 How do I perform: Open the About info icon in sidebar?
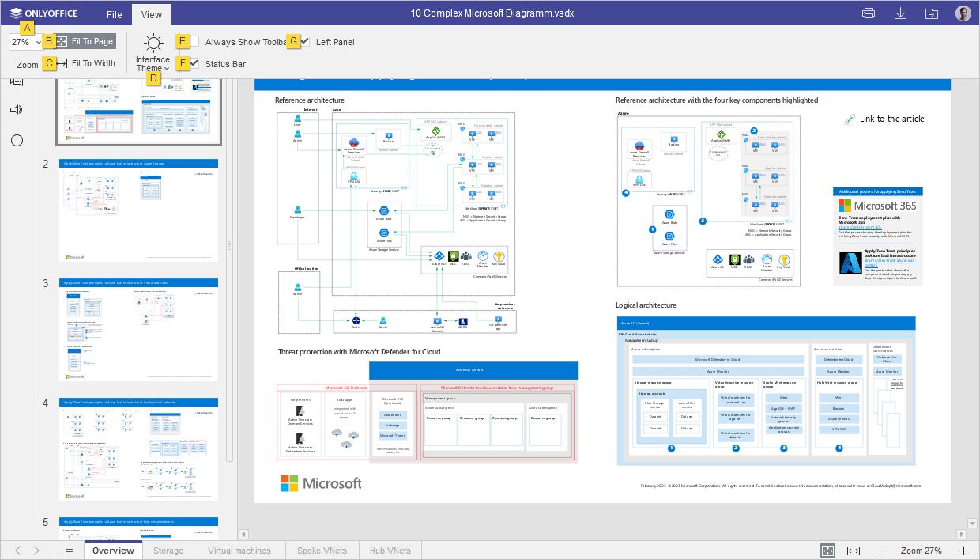tap(17, 141)
